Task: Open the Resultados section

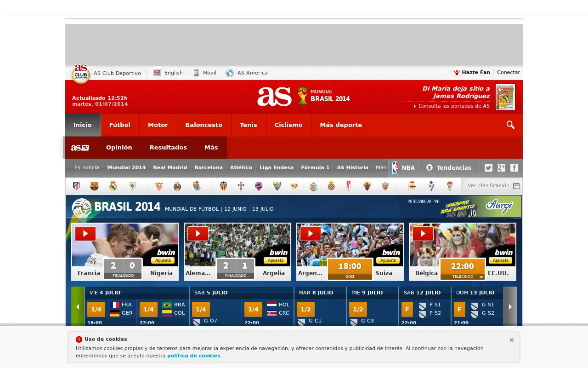Action: click(168, 148)
